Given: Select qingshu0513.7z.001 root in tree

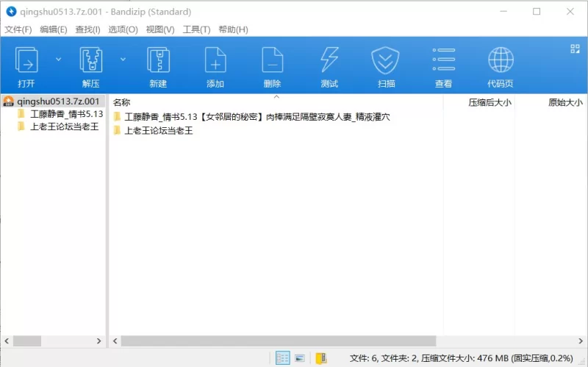Looking at the screenshot, I should (x=52, y=101).
